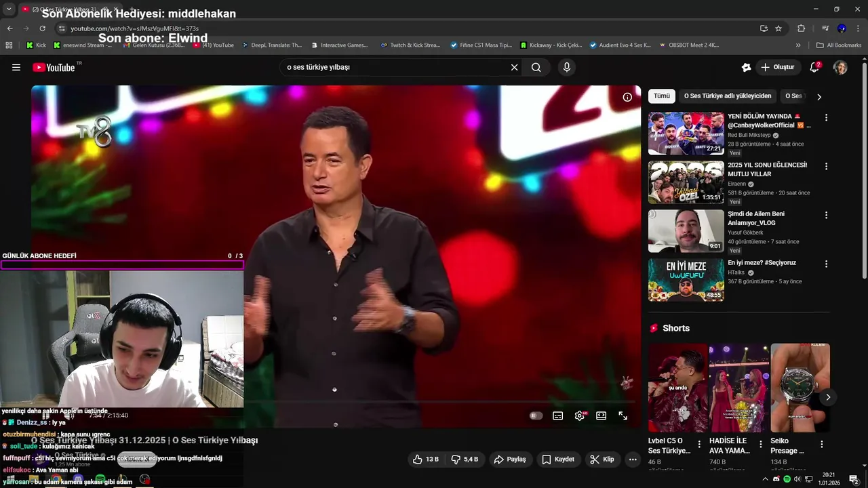Open options for '2025 YIL SONU EĞLENCESİ' video
The height and width of the screenshot is (488, 868).
pyautogui.click(x=826, y=166)
